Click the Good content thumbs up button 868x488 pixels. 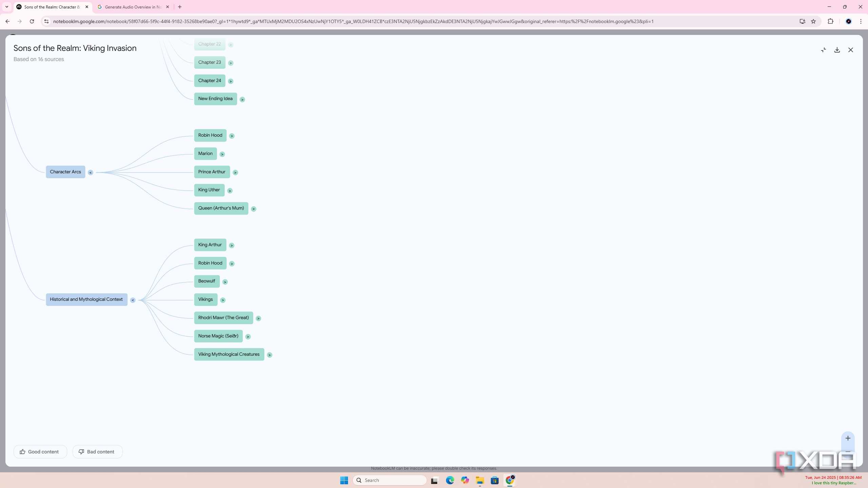tap(40, 452)
